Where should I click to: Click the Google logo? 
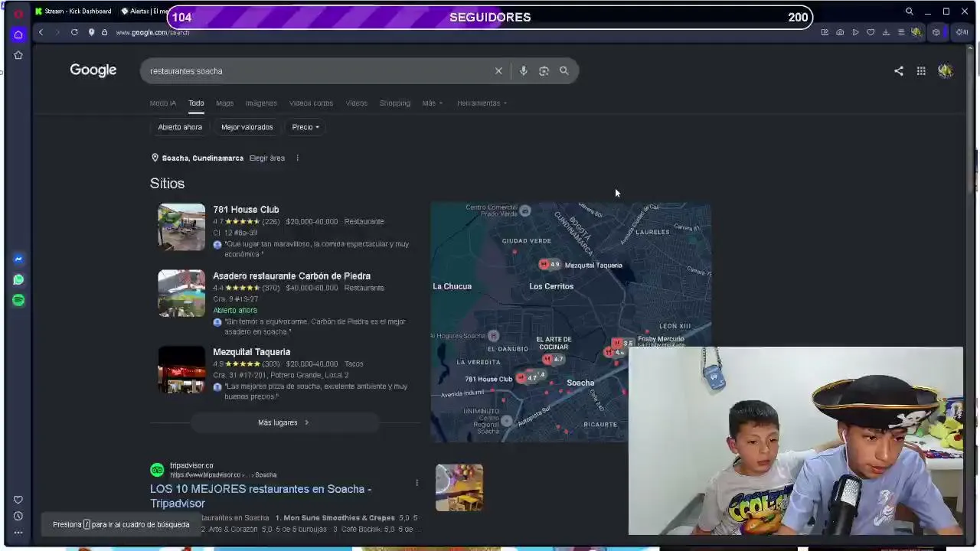click(x=93, y=70)
